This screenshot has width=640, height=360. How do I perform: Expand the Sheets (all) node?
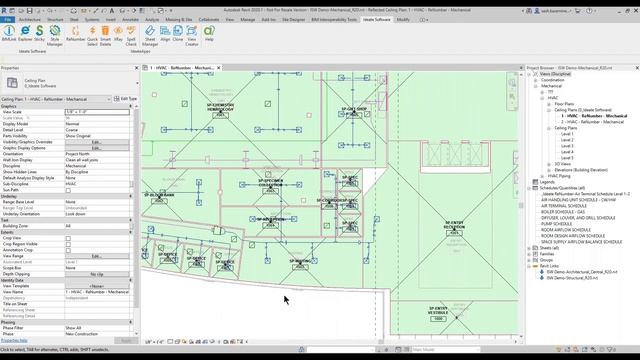click(x=529, y=248)
